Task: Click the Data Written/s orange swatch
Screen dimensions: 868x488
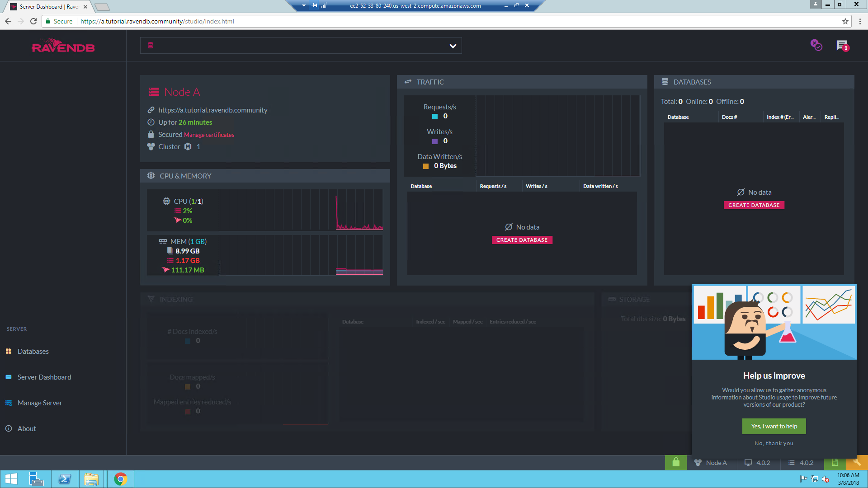Action: tap(425, 166)
